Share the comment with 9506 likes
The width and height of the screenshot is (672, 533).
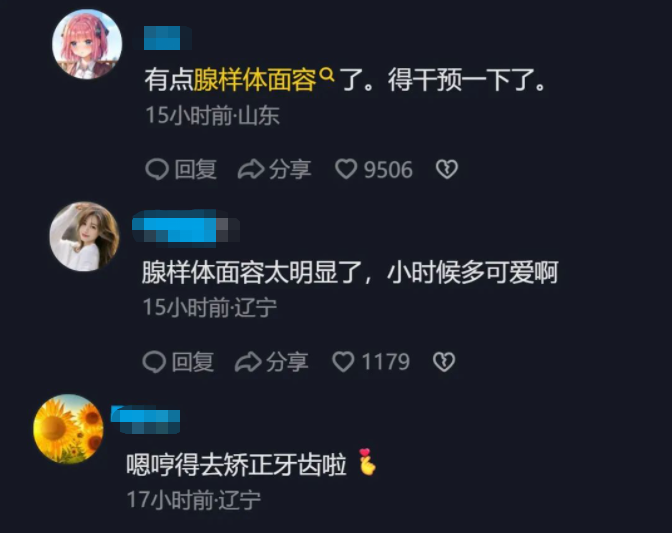pyautogui.click(x=274, y=169)
